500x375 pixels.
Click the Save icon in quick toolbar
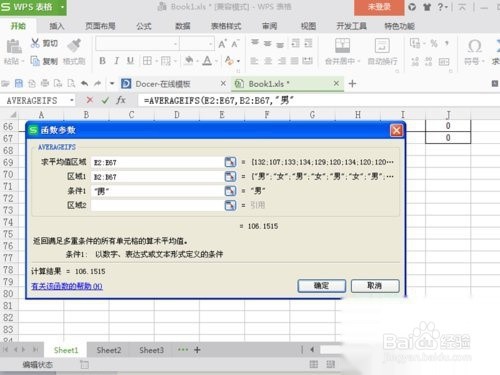(x=19, y=83)
